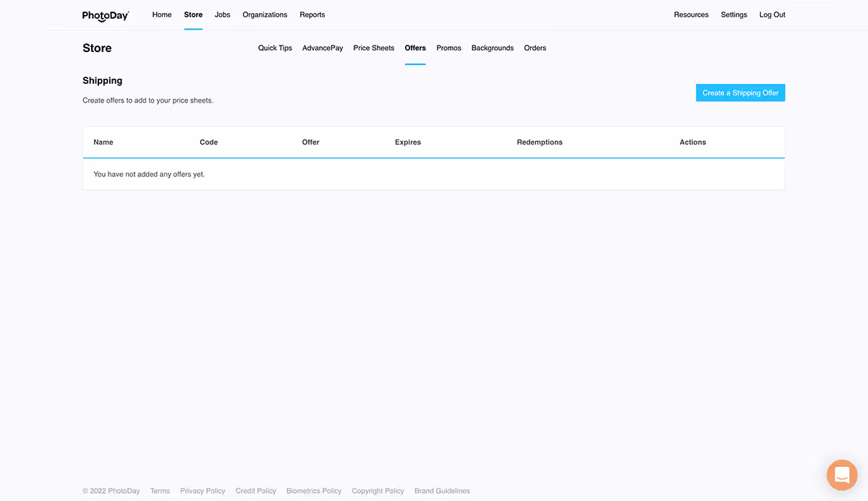
Task: Open the Resources menu item
Action: pos(692,14)
